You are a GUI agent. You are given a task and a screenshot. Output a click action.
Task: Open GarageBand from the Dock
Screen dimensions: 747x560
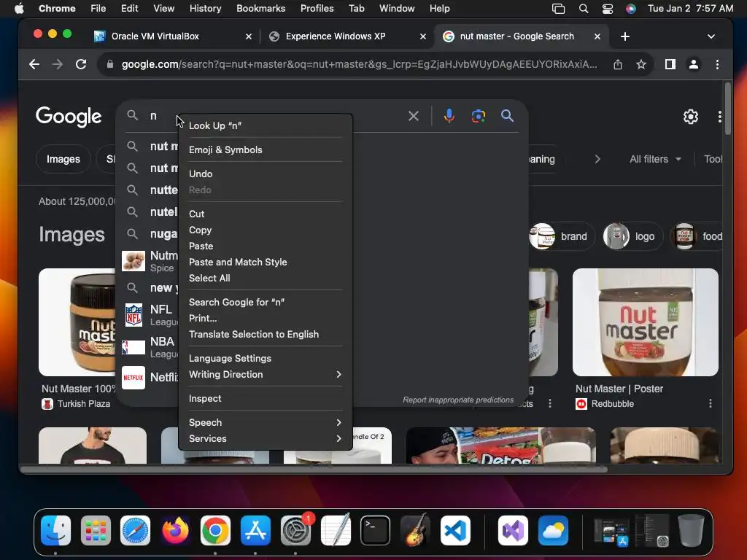coord(415,530)
